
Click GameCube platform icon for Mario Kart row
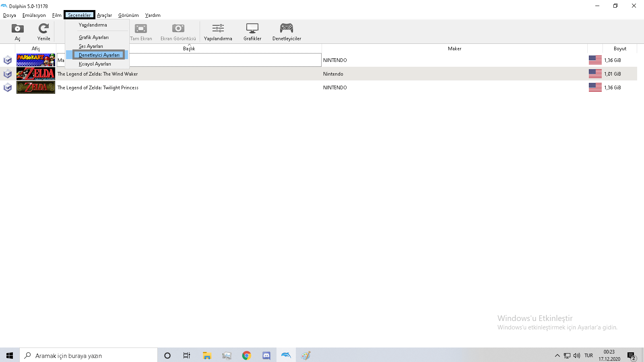pyautogui.click(x=8, y=60)
